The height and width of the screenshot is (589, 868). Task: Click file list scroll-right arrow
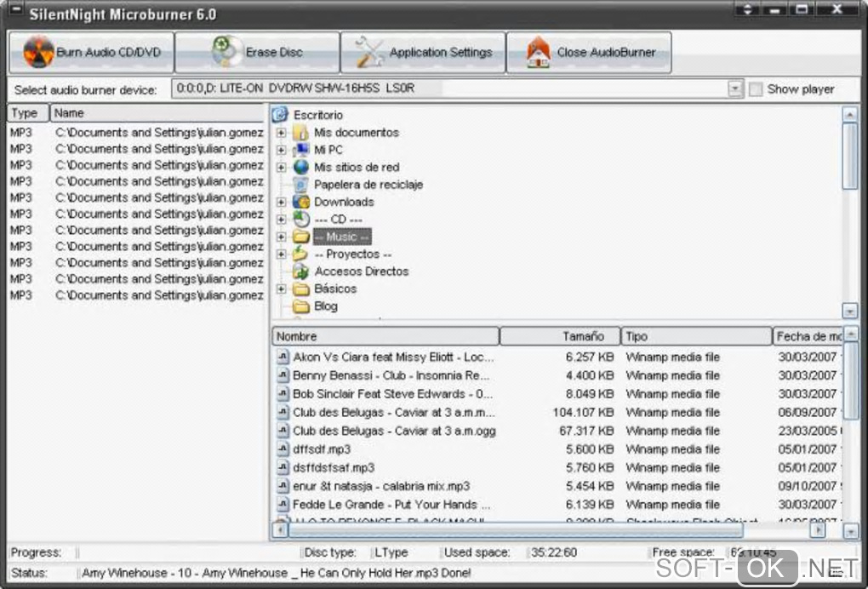point(818,529)
